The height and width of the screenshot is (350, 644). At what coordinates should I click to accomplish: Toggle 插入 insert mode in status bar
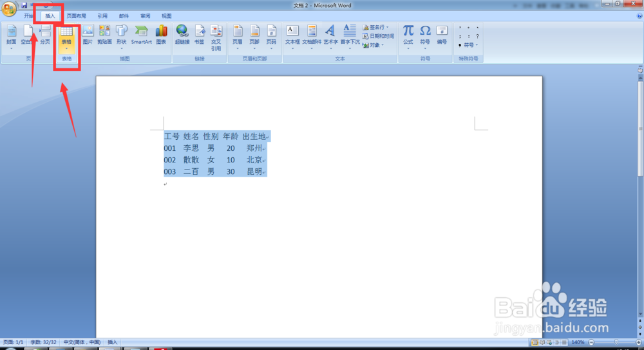pyautogui.click(x=113, y=342)
